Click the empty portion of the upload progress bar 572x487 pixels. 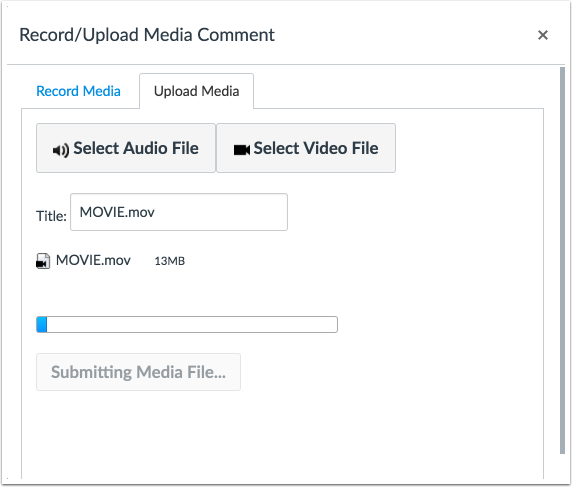(x=192, y=324)
